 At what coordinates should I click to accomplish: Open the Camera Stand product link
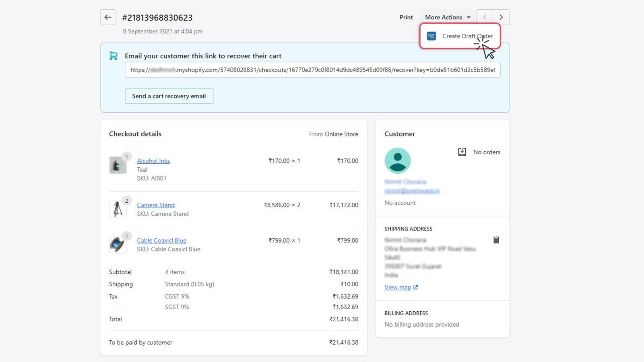click(156, 205)
